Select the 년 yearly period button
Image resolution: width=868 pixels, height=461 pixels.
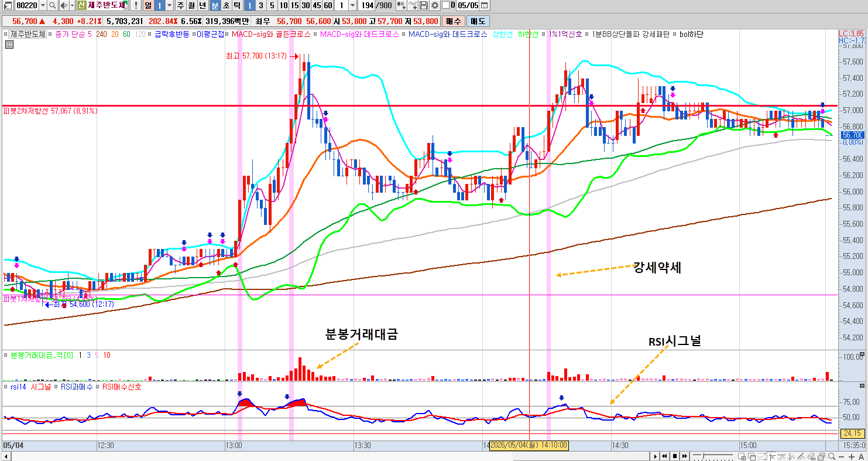tap(203, 5)
